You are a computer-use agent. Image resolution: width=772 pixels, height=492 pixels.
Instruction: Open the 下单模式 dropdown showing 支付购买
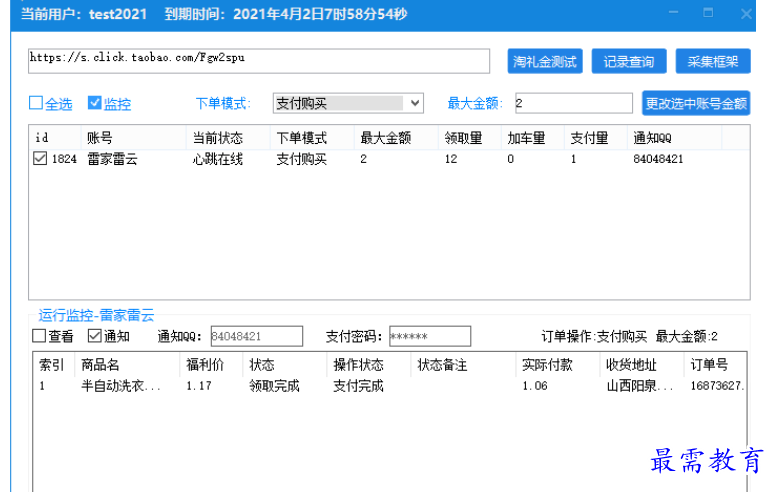(x=348, y=103)
